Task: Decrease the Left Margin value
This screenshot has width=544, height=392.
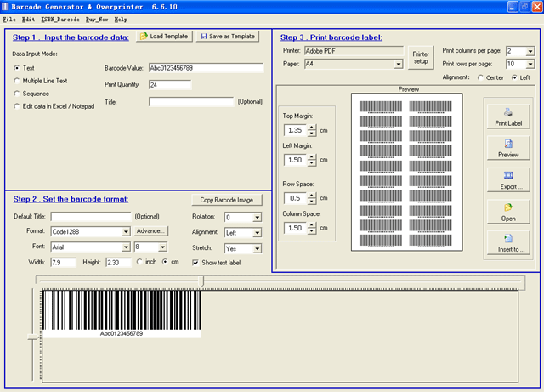Action: pos(312,163)
